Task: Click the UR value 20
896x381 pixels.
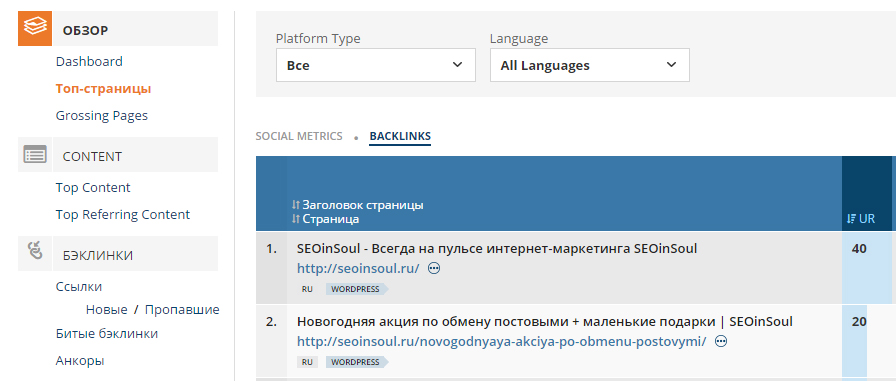Action: coord(859,322)
